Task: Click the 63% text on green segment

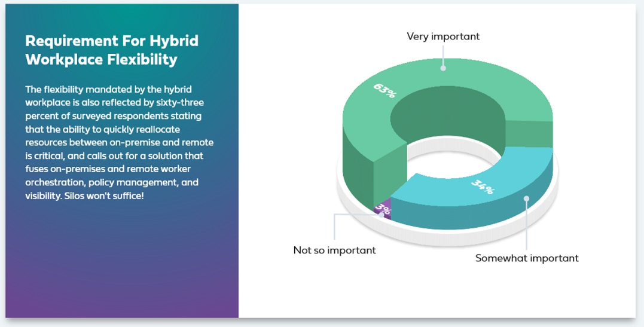Action: tap(384, 91)
